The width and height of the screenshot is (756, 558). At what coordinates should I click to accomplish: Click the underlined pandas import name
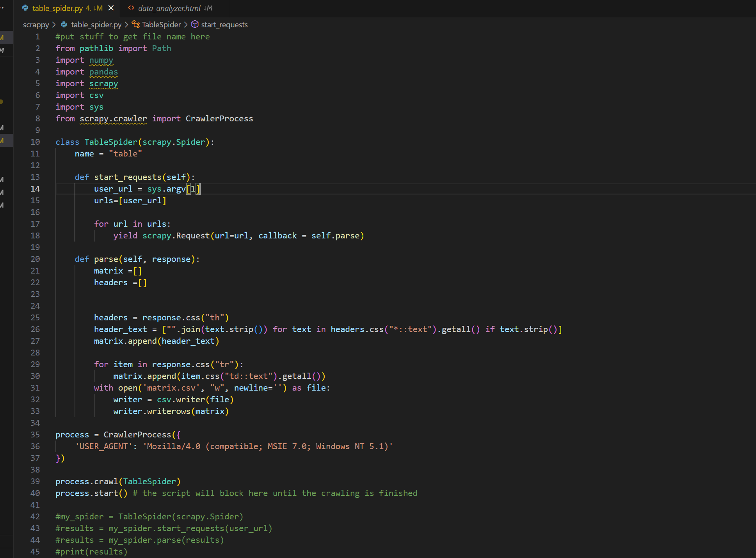(103, 72)
